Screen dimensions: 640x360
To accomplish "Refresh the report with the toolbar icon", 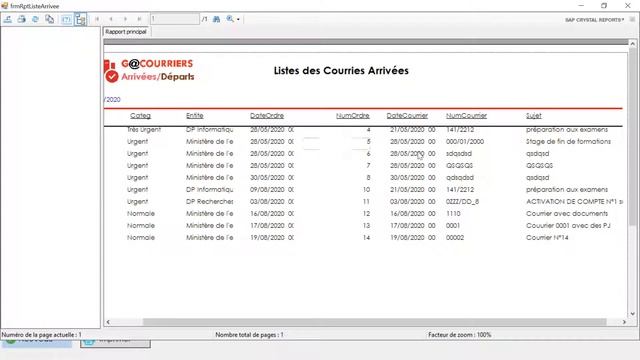I will pyautogui.click(x=36, y=19).
